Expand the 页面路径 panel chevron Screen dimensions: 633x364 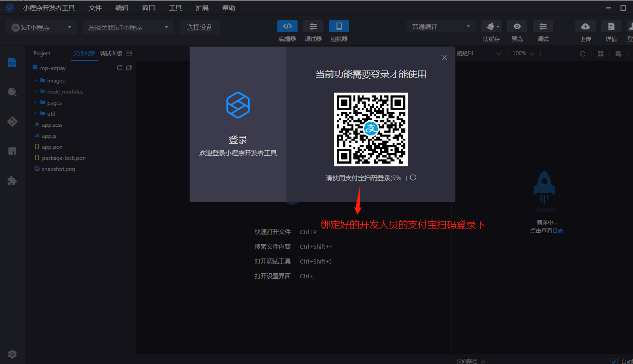click(483, 361)
